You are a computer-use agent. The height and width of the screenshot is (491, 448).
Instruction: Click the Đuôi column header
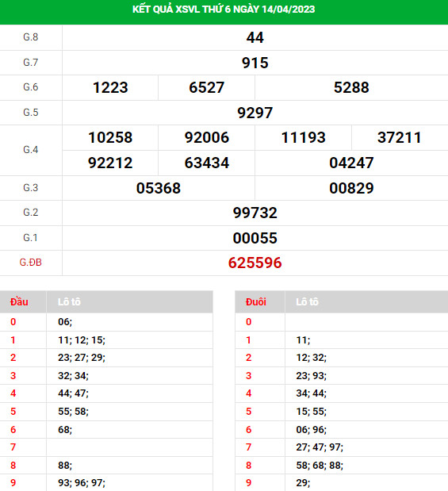coord(256,302)
